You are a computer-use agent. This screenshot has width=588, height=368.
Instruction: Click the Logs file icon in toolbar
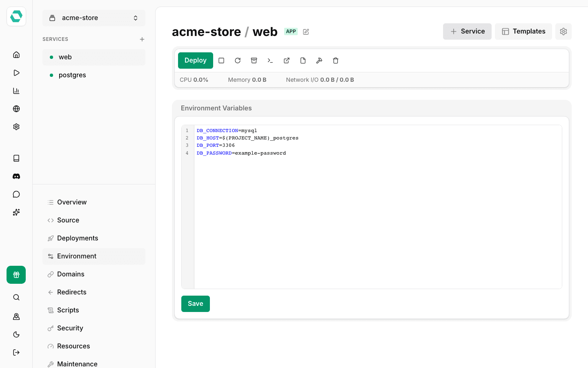[303, 61]
